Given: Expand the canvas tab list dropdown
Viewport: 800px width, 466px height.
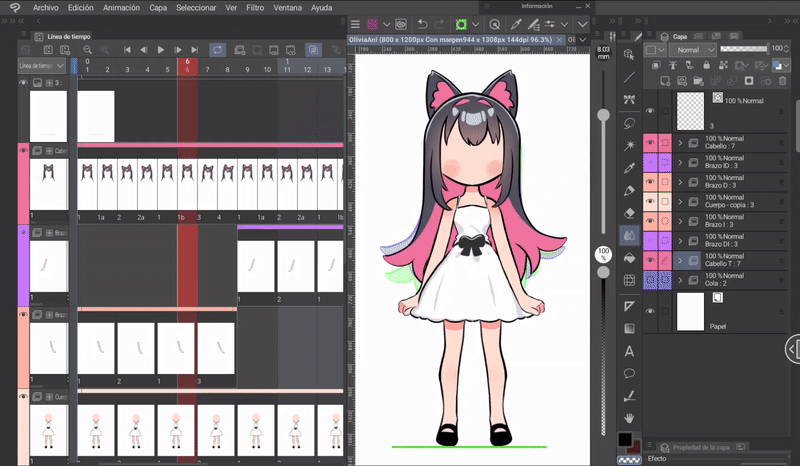Looking at the screenshot, I should pos(583,39).
